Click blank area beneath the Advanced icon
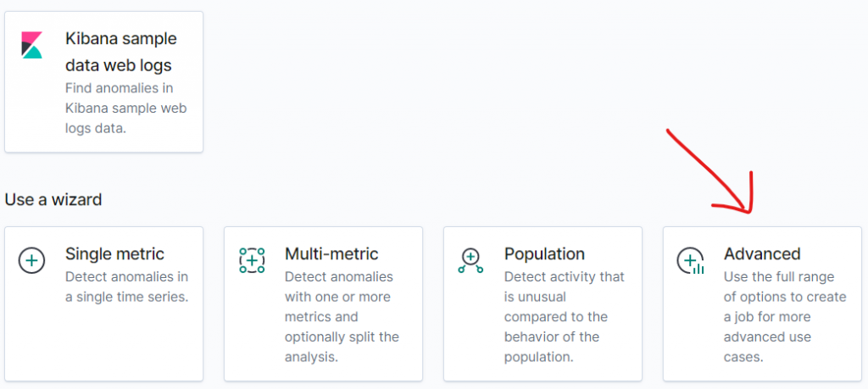868x389 pixels. pyautogui.click(x=691, y=331)
